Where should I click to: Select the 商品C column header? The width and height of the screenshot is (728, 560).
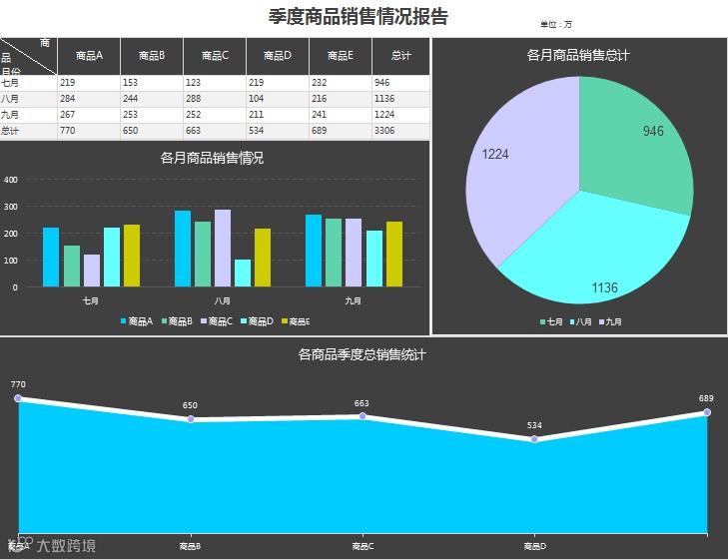coord(215,56)
